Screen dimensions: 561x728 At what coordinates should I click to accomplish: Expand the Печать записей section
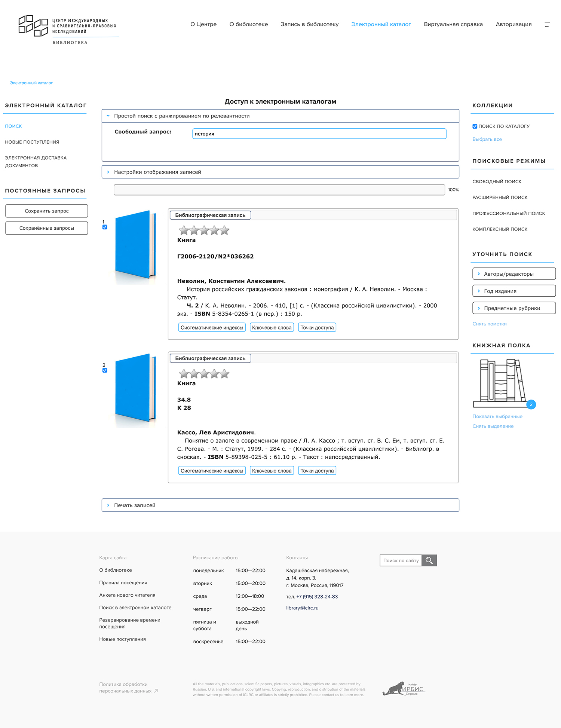135,505
